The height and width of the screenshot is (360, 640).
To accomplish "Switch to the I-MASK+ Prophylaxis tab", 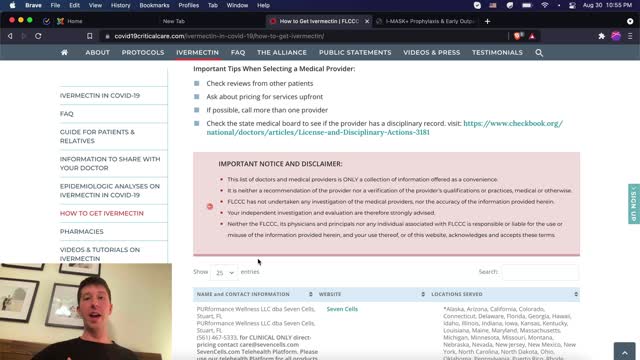I will pos(426,21).
